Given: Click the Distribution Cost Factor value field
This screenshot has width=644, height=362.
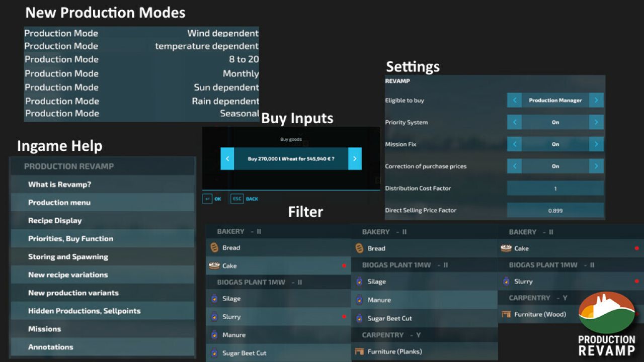Looking at the screenshot, I should 555,188.
